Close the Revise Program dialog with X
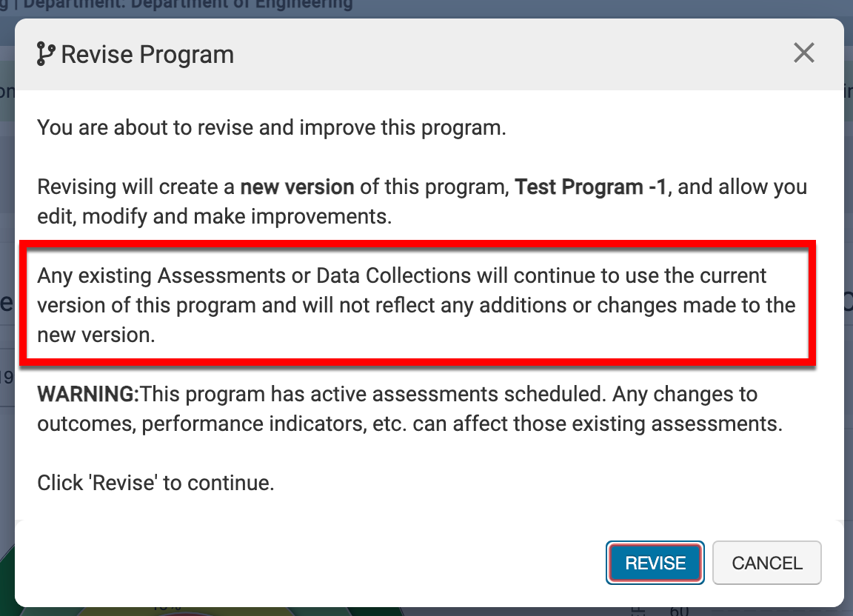Viewport: 853px width, 616px height. point(803,53)
